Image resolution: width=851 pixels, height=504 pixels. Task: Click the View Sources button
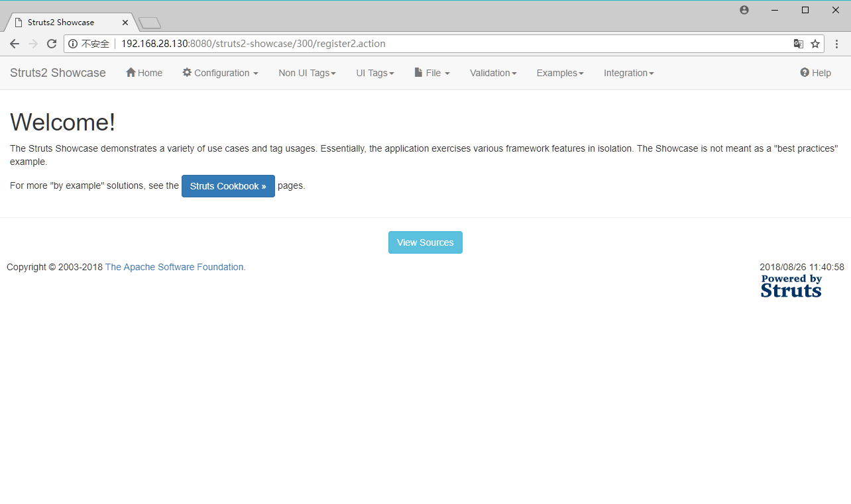point(425,242)
